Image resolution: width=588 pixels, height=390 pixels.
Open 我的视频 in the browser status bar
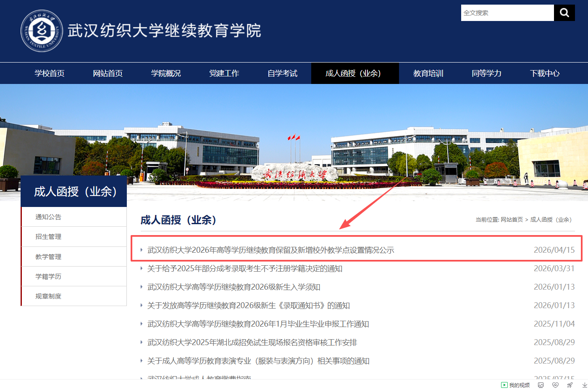pos(515,385)
